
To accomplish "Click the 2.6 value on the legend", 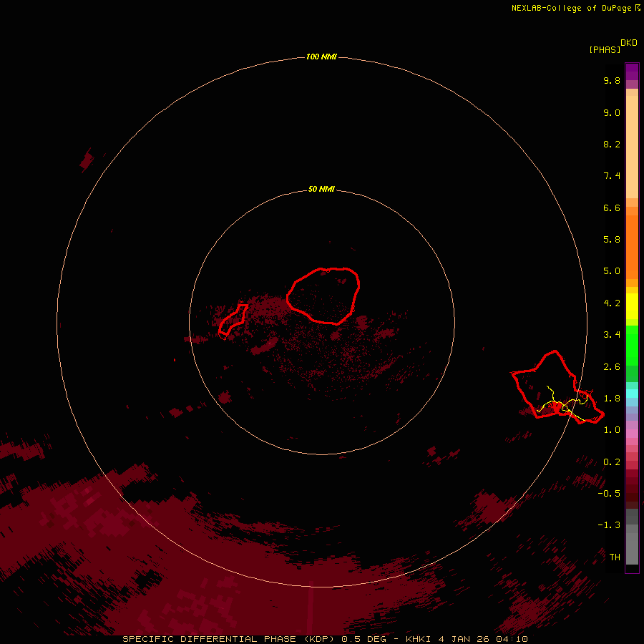I will (x=612, y=367).
